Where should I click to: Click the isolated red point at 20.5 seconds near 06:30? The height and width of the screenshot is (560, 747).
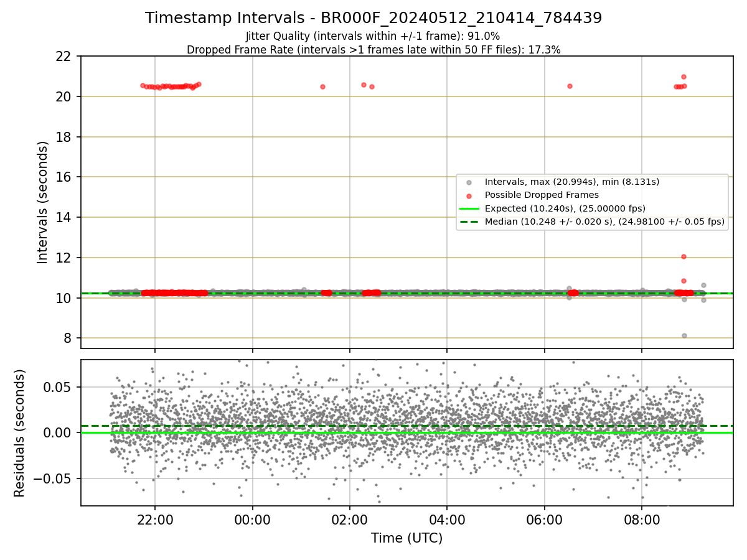[x=570, y=86]
